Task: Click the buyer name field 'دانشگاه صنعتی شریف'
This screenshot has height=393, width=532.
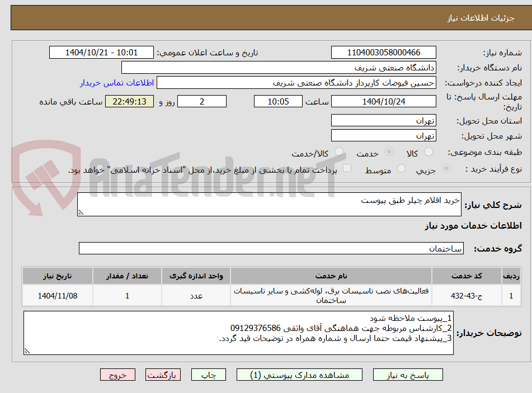Action: pyautogui.click(x=279, y=68)
